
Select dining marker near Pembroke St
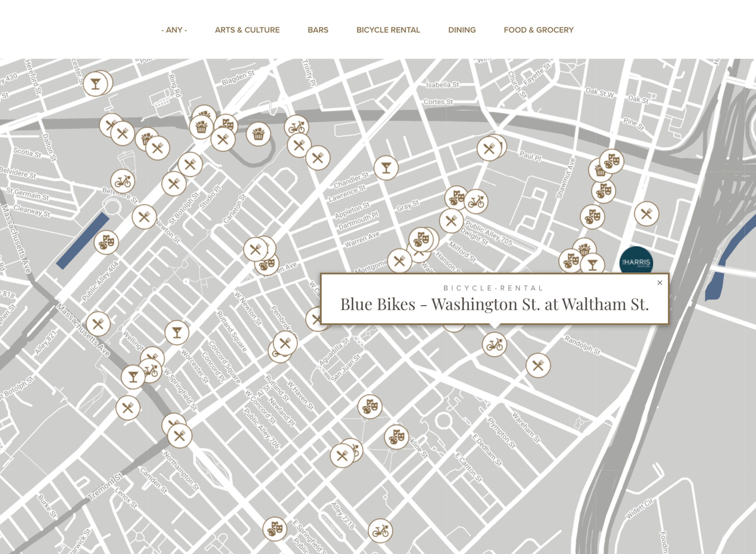tap(285, 343)
